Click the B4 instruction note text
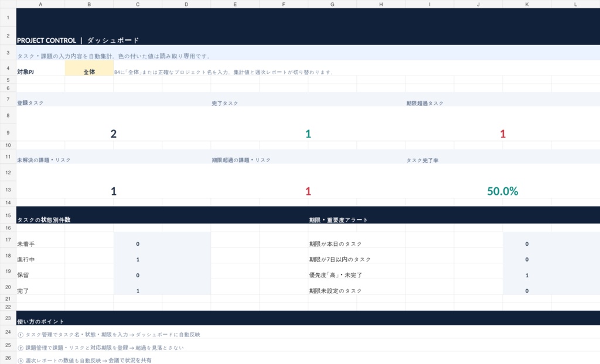The width and height of the screenshot is (600, 364). point(224,72)
